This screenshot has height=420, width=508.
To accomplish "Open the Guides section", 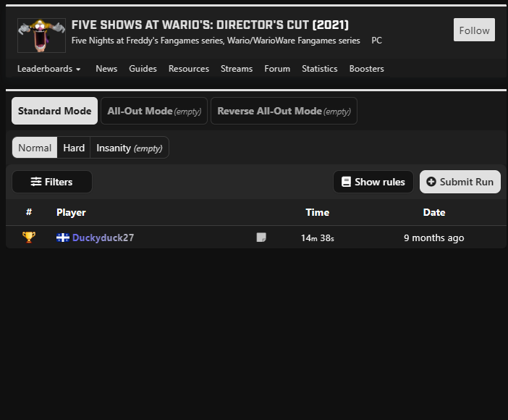I will (x=143, y=69).
